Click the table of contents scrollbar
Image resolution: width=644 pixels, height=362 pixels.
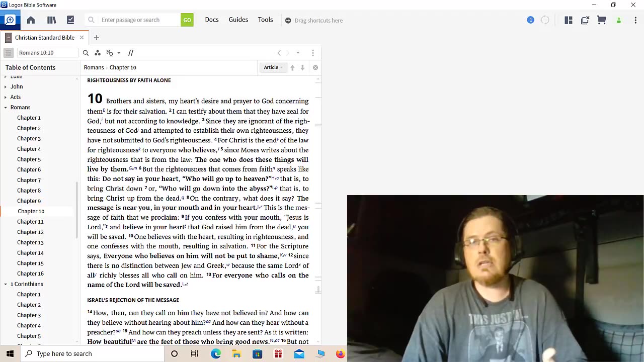pyautogui.click(x=77, y=210)
